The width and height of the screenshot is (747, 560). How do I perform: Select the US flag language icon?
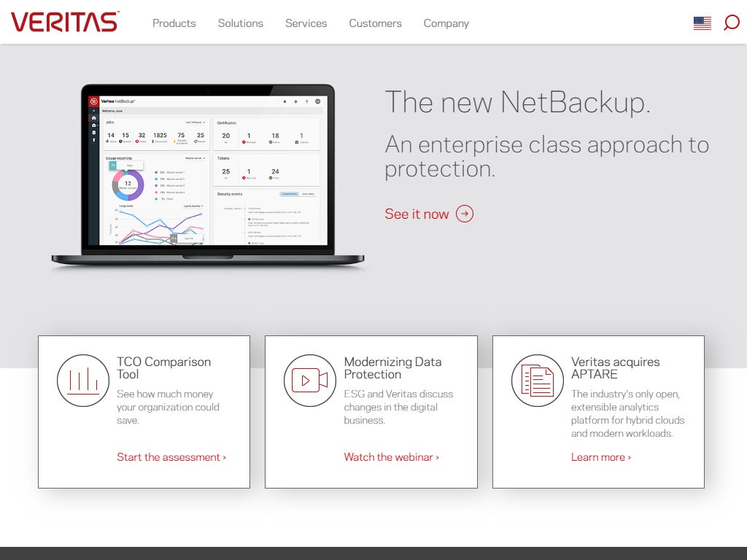[x=703, y=23]
